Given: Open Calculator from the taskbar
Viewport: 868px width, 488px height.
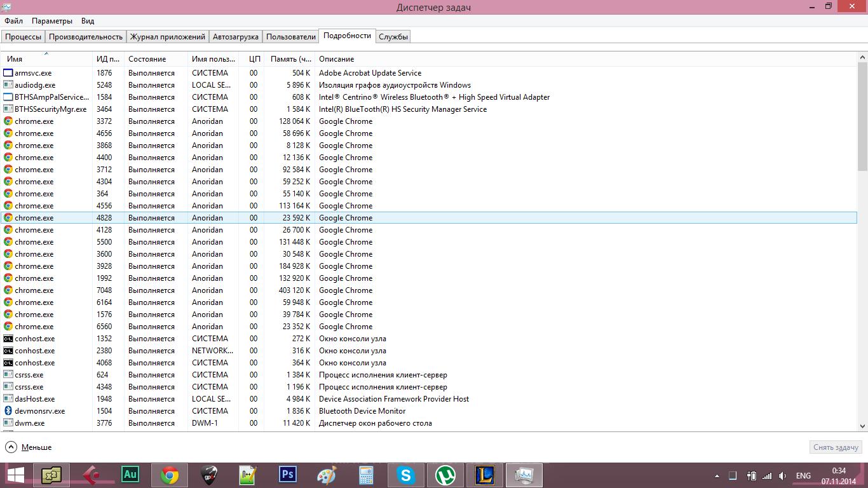Looking at the screenshot, I should click(366, 475).
